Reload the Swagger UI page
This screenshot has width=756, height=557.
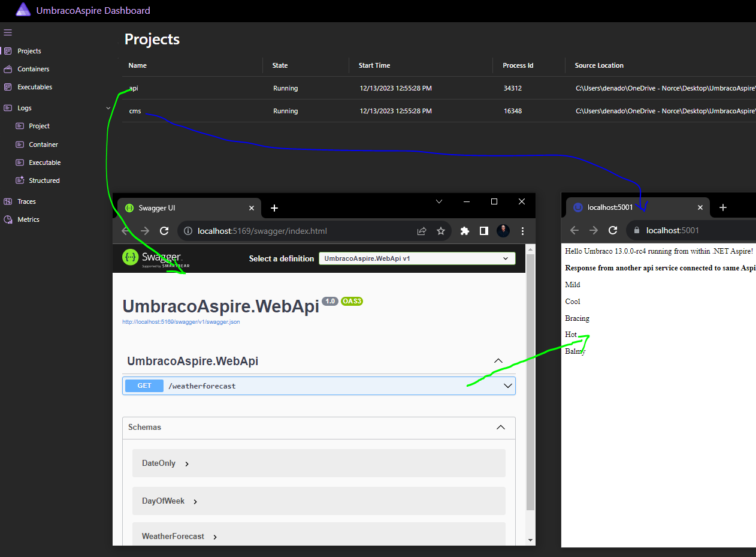click(x=164, y=231)
